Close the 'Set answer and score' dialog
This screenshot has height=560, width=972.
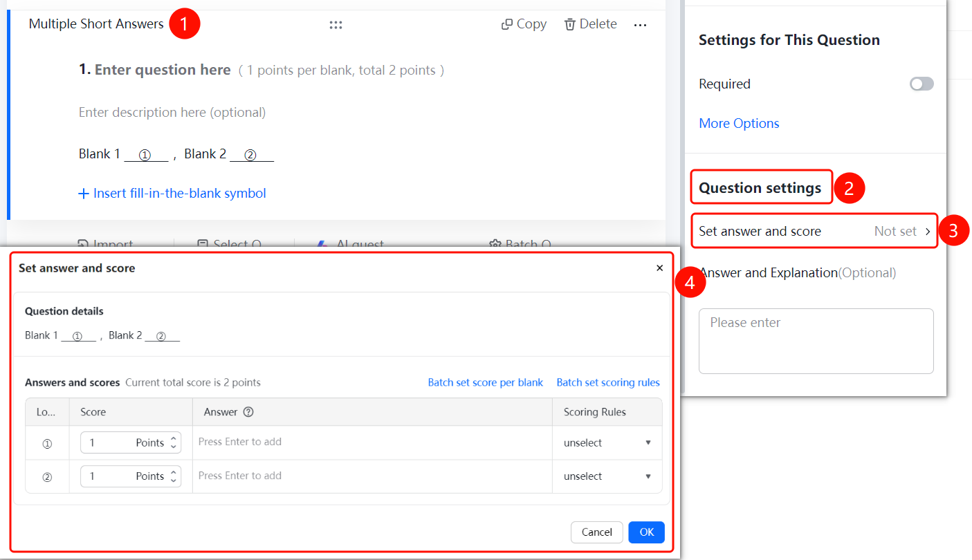[x=659, y=268]
